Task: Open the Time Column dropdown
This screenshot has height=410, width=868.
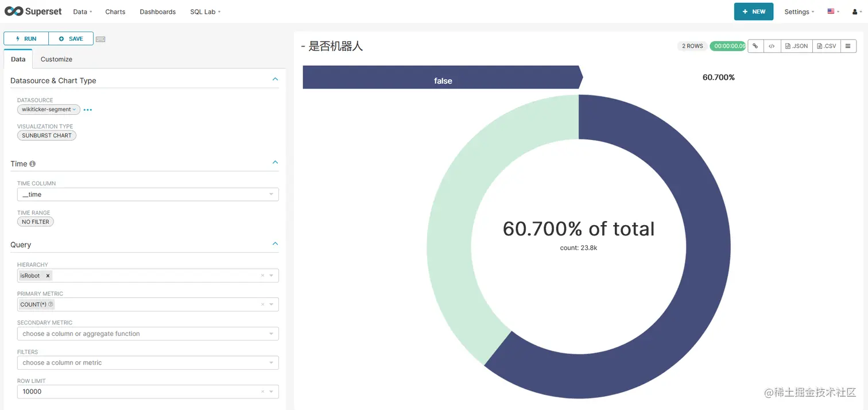Action: pos(148,195)
